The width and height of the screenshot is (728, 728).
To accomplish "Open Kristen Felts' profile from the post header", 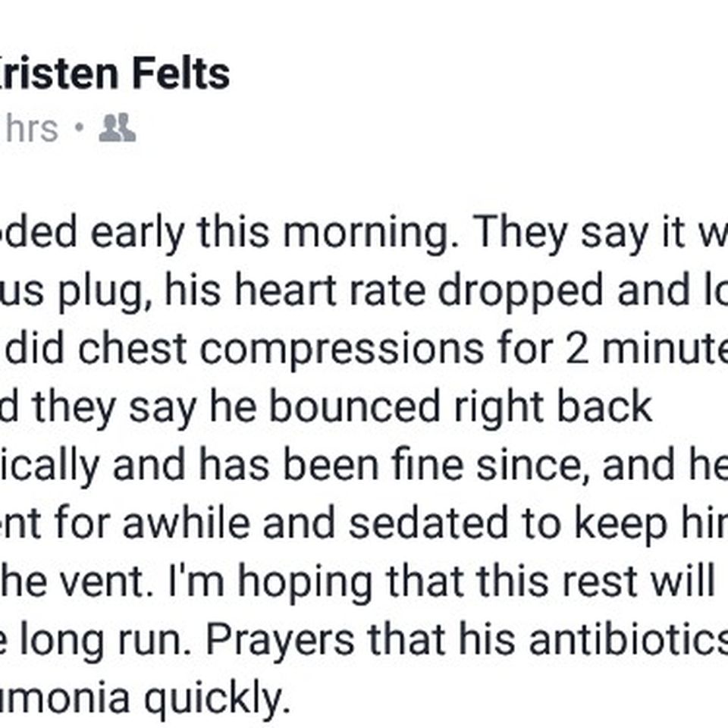I will 115,74.
